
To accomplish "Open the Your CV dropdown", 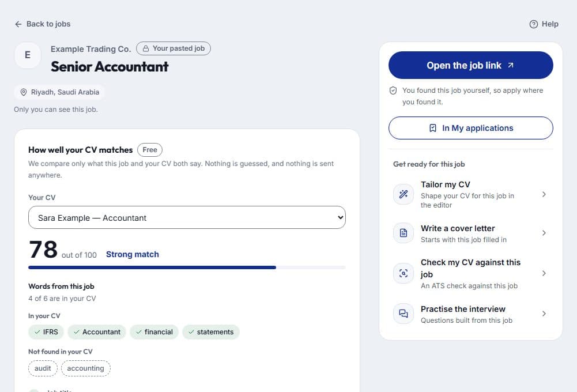I will pyautogui.click(x=187, y=217).
